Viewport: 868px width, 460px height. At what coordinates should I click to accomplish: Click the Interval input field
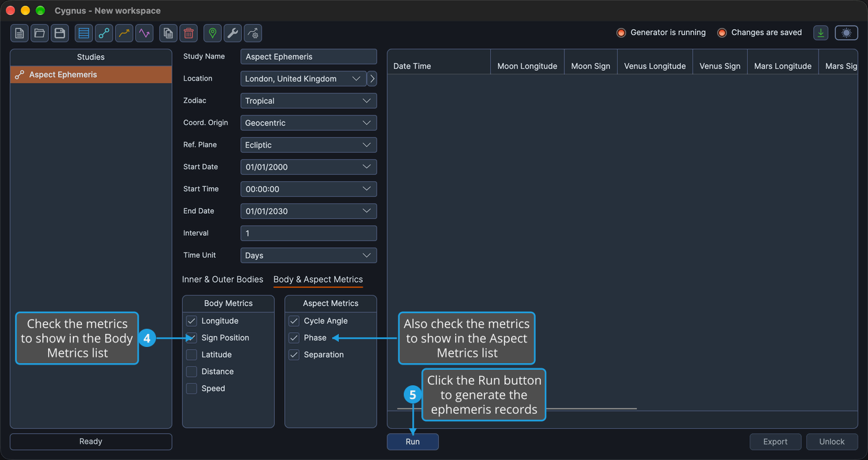tap(308, 233)
